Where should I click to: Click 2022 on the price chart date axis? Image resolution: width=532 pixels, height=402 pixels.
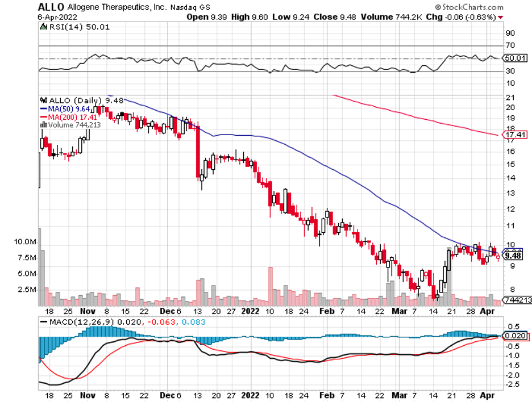pyautogui.click(x=250, y=311)
